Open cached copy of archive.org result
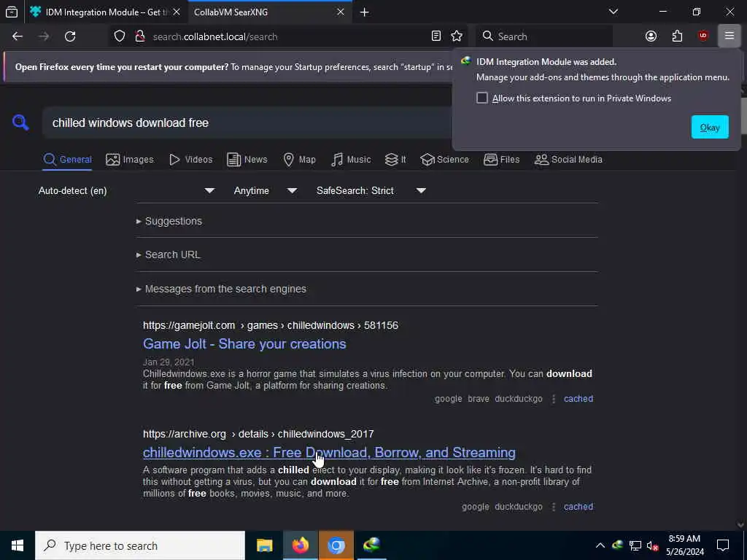747x560 pixels. point(578,507)
